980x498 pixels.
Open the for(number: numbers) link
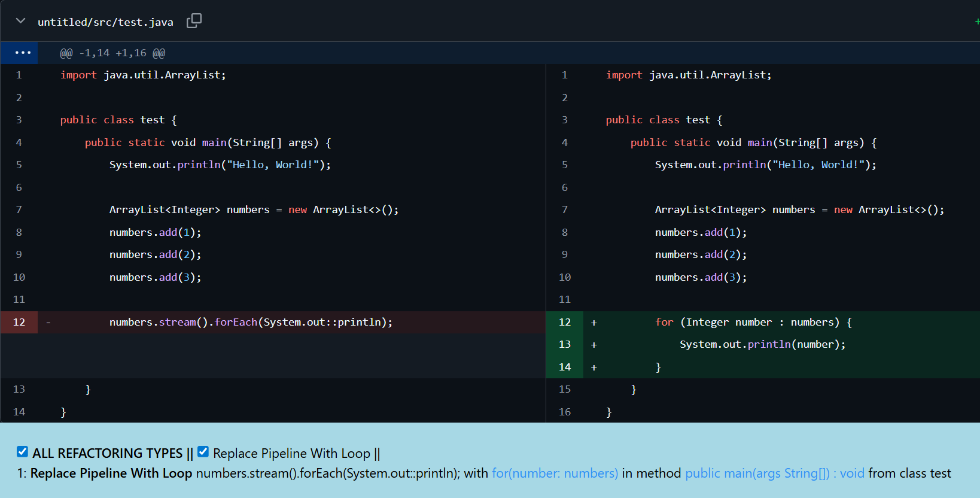coord(555,473)
